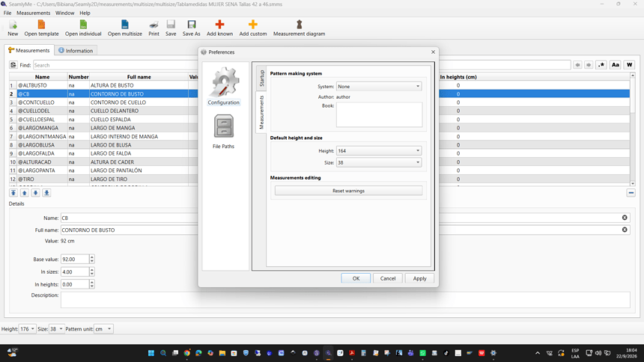Open Chrome from the taskbar

coord(187,353)
